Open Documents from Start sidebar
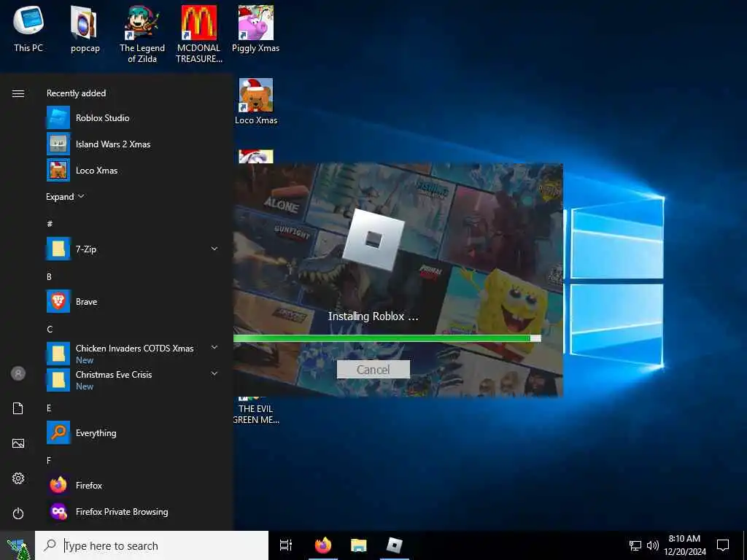Image resolution: width=747 pixels, height=560 pixels. [18, 408]
